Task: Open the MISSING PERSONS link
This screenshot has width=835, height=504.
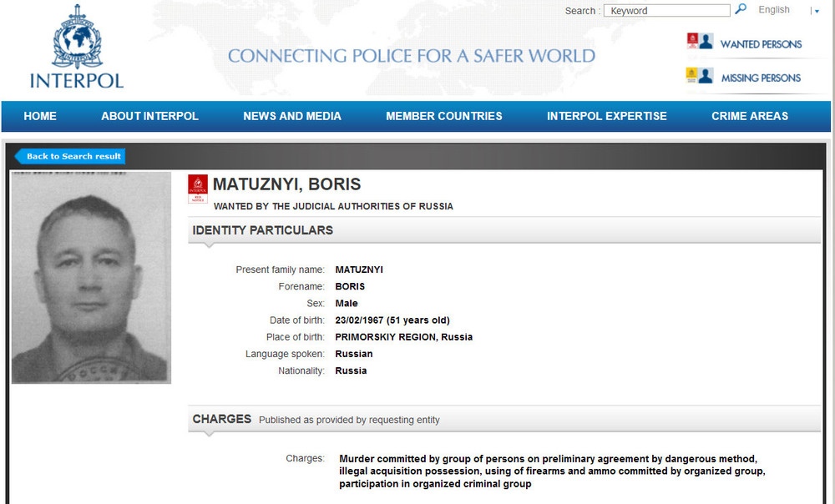Action: coord(761,78)
